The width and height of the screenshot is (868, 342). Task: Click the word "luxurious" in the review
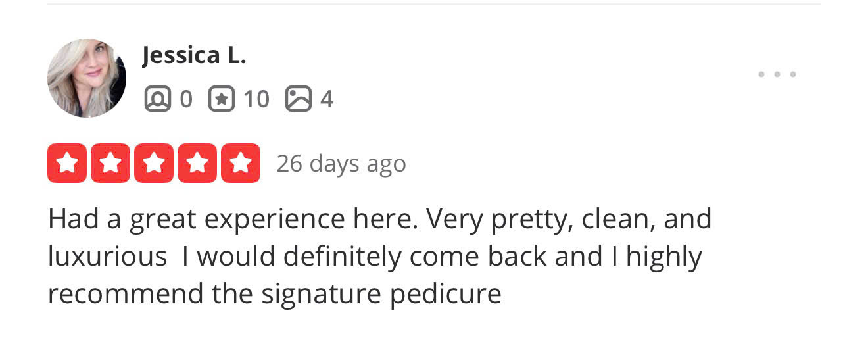point(107,256)
